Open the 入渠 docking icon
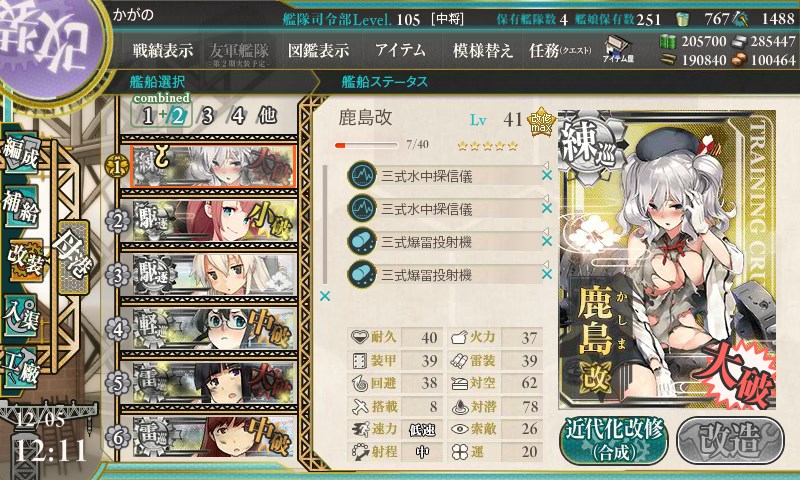This screenshot has width=800, height=480. pos(21,315)
